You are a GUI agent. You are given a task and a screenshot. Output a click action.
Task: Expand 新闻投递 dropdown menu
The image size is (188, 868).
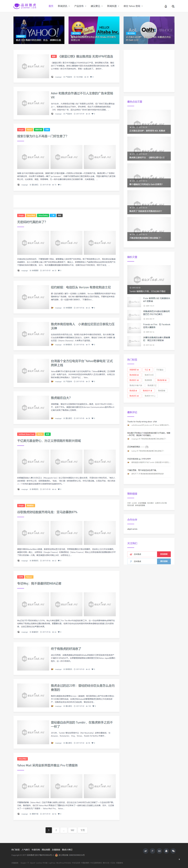[x=113, y=6]
